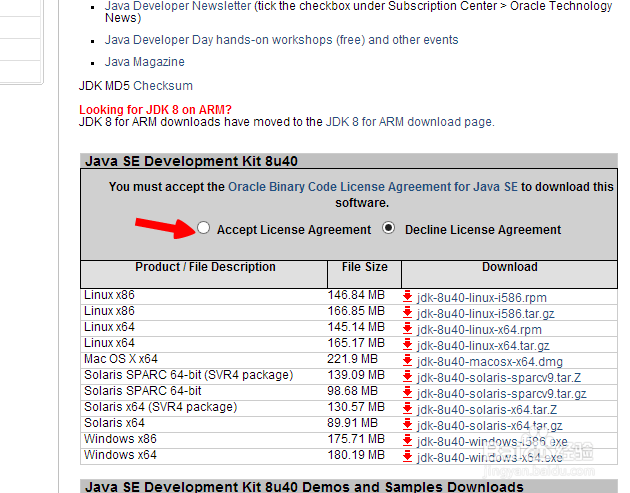Click download arrow icon for jdk-8u40-linux-x64.rpm

[407, 329]
